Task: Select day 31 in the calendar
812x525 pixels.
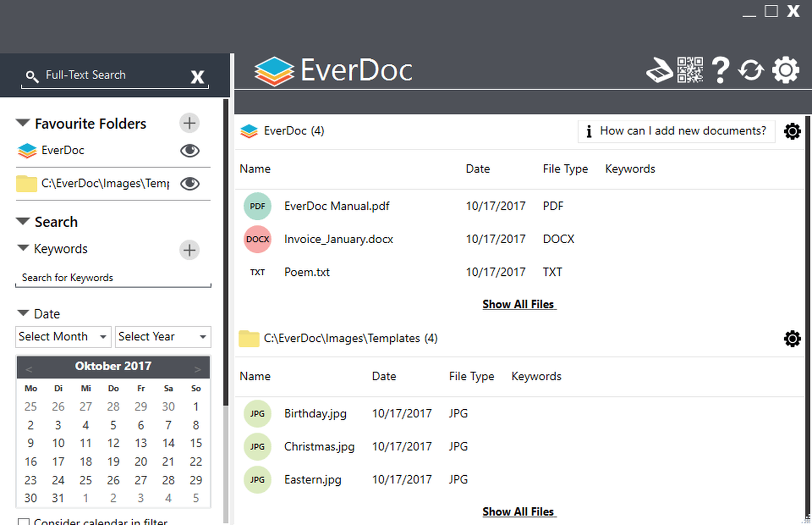Action: [x=58, y=498]
